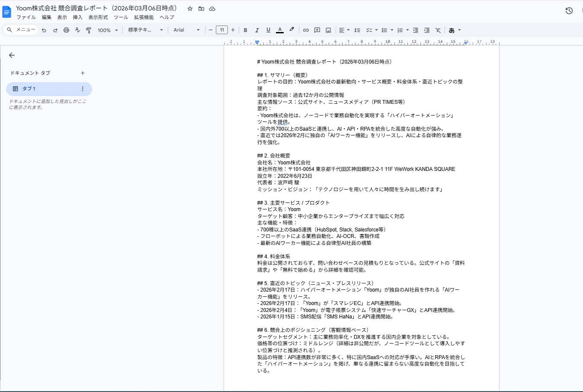Click the line "設立年：2022年6月23日"
The image size is (583, 392).
[x=285, y=176]
